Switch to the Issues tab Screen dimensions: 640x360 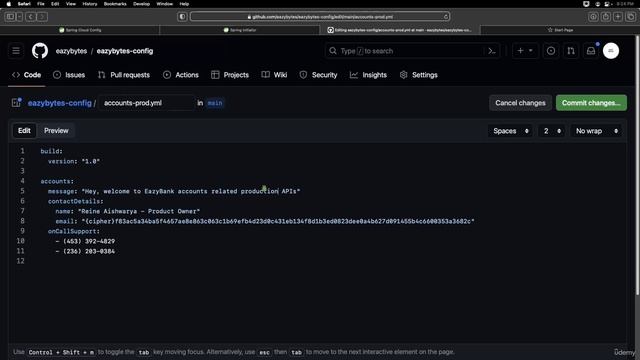click(69, 75)
